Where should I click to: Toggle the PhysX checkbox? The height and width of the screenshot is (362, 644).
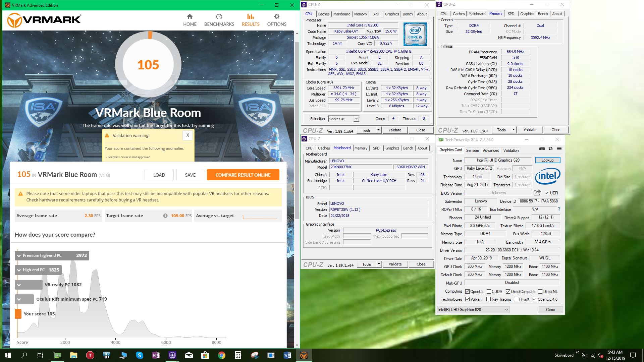(516, 299)
